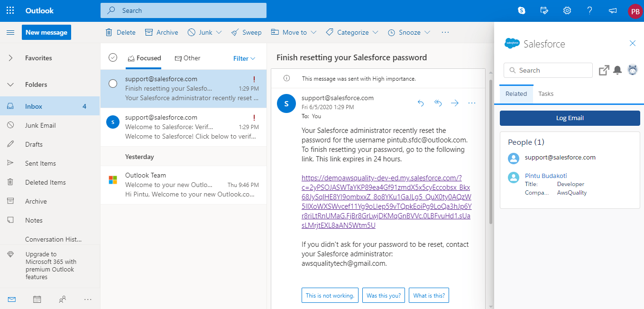Click the Forward arrow icon

(x=455, y=103)
